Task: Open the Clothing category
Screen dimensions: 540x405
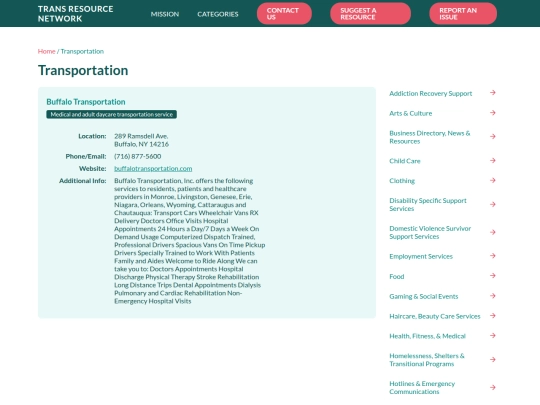Action: pyautogui.click(x=402, y=181)
